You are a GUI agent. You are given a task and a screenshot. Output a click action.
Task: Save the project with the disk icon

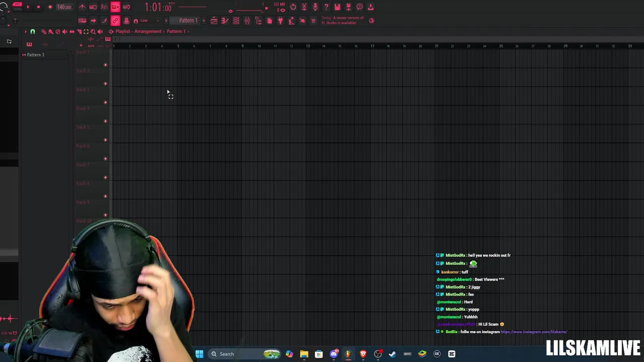(337, 7)
